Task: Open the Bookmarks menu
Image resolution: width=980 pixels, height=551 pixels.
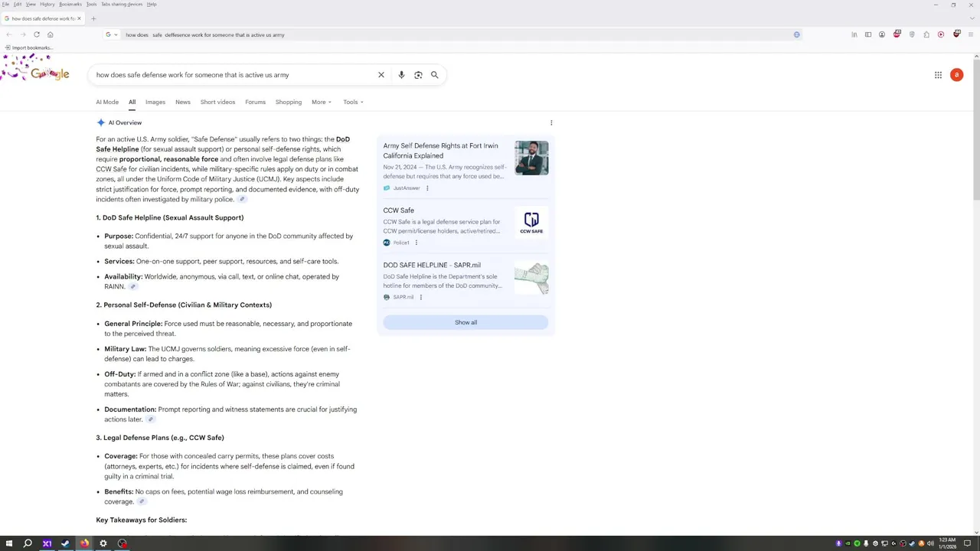Action: click(x=70, y=4)
